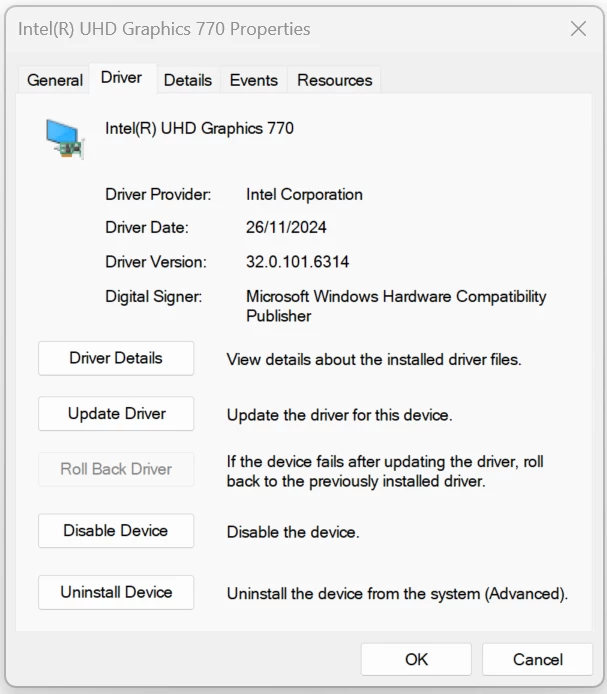
Task: Click the Update Driver button
Action: 116,413
